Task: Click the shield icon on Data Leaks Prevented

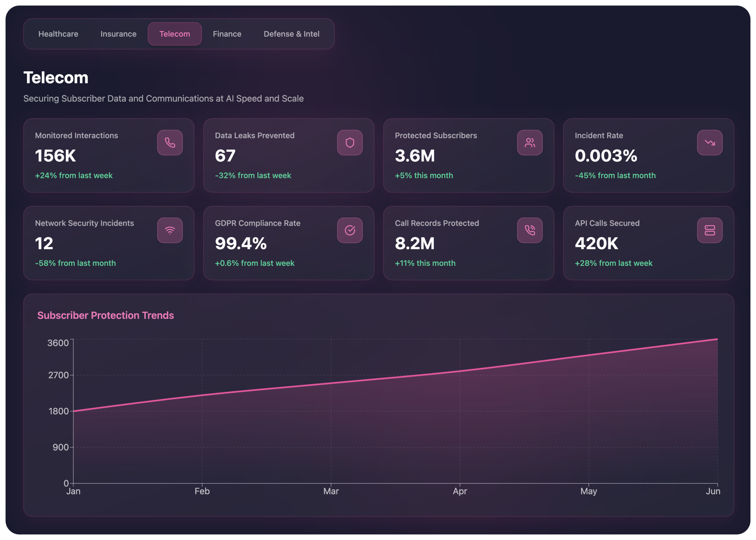Action: point(350,143)
